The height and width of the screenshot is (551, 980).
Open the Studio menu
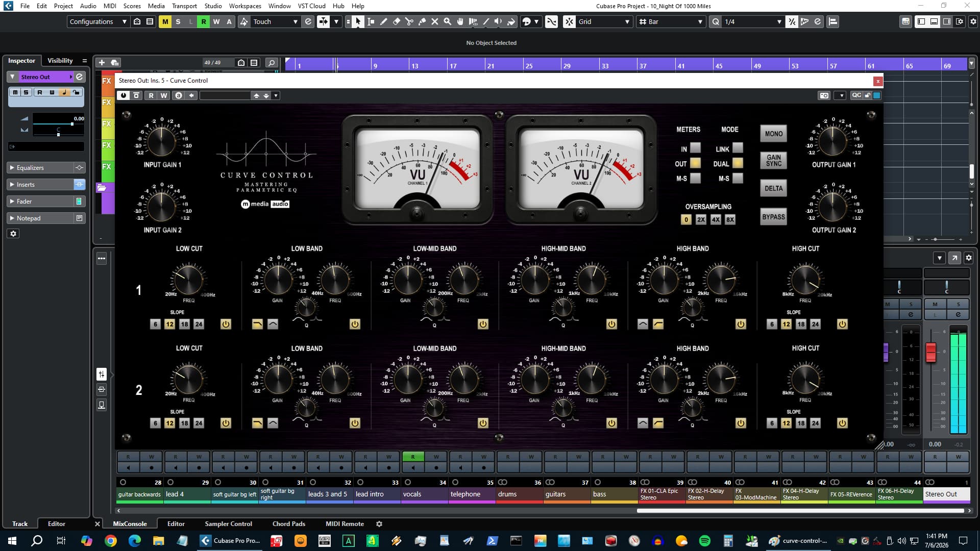213,6
